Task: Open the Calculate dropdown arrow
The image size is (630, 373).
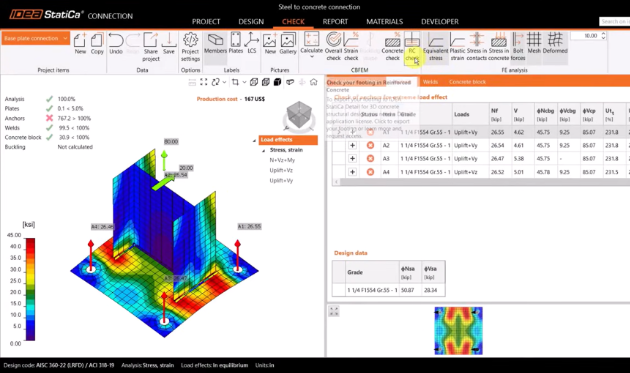Action: [x=311, y=57]
